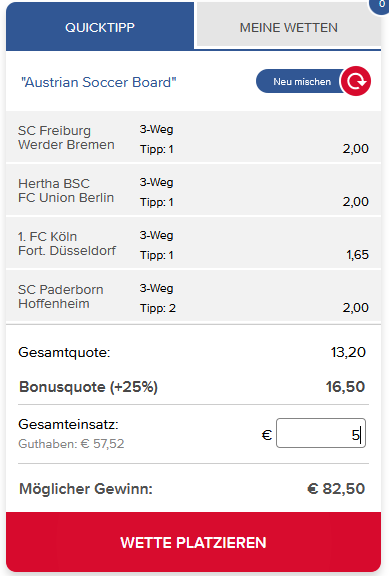Image resolution: width=389 pixels, height=576 pixels.
Task: Click the Bonusquote (+25%) label
Action: [89, 387]
